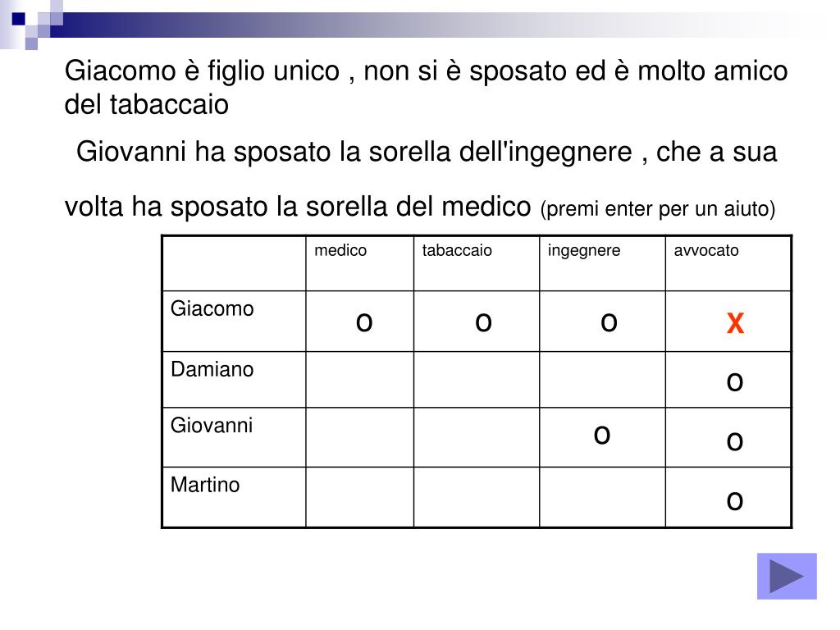This screenshot has height=630, width=840.
Task: Click the Martino row label
Action: [x=205, y=485]
